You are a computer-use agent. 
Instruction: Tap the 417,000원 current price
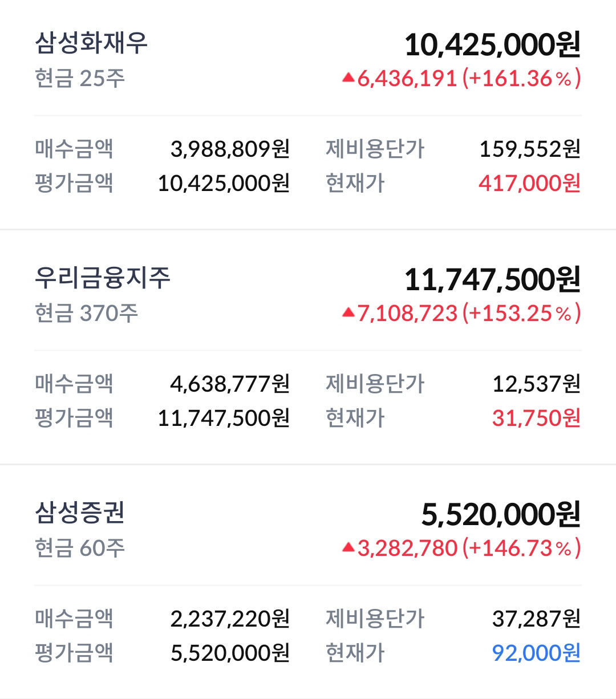coord(529,183)
